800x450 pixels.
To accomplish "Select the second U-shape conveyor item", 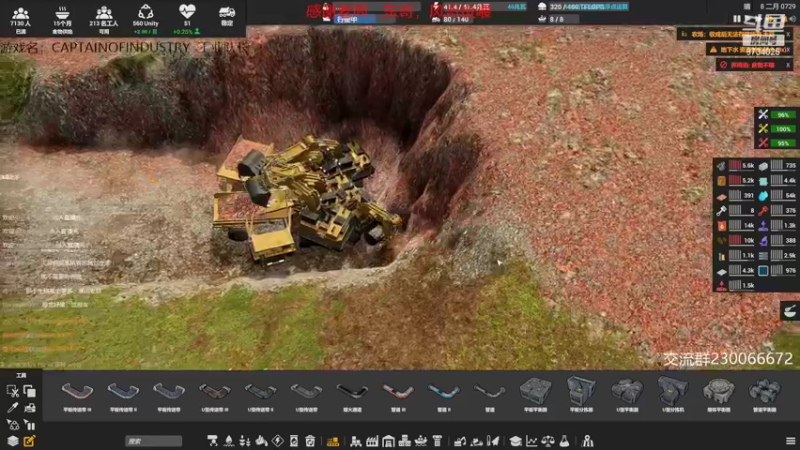I will (261, 395).
